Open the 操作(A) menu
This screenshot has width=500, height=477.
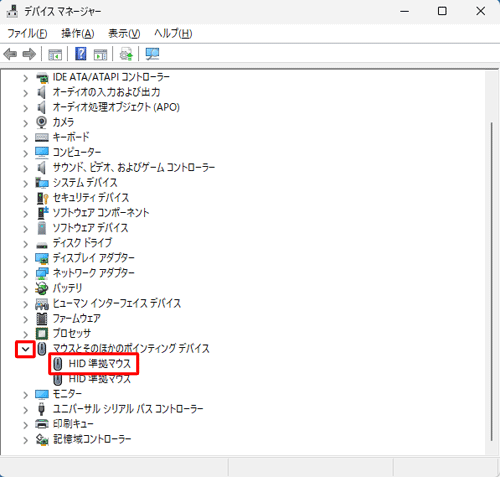78,33
